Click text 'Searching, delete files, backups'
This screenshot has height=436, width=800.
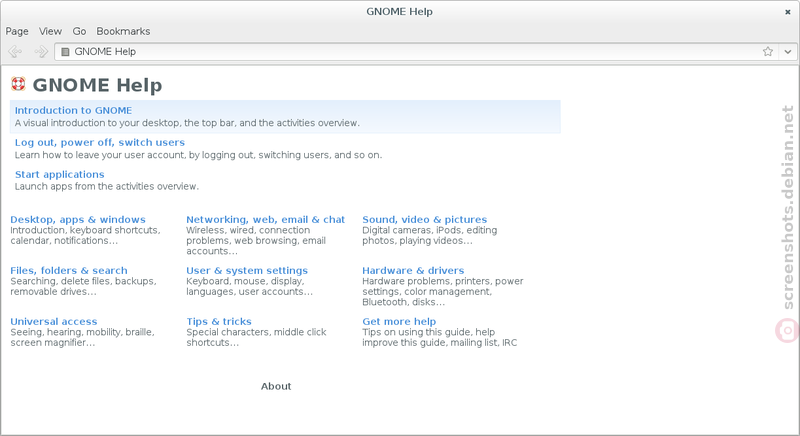tap(83, 281)
